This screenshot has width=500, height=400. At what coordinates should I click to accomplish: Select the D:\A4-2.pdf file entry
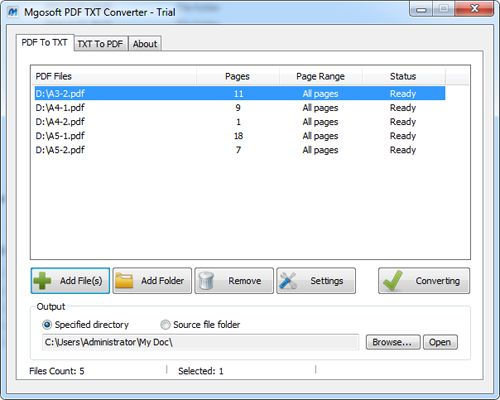(60, 122)
